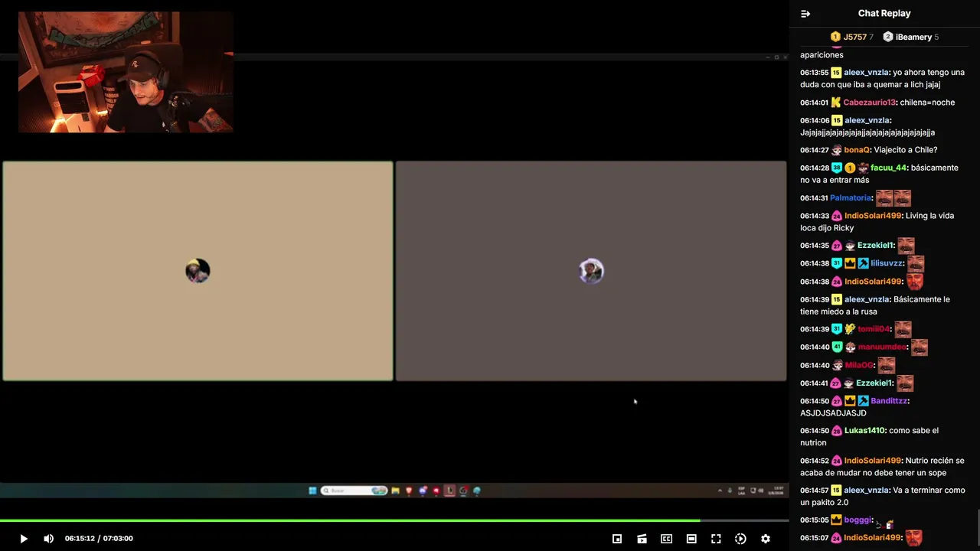Click the avatar in the tan call tile
This screenshot has width=980, height=551.
click(x=198, y=271)
